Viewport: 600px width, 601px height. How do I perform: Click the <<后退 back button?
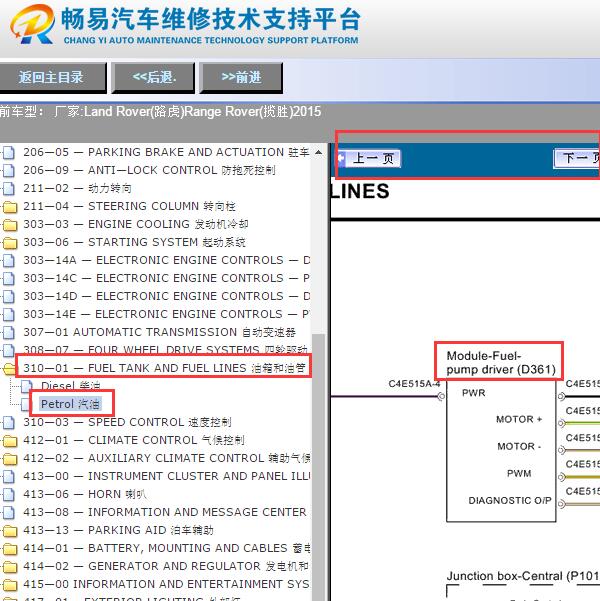153,77
